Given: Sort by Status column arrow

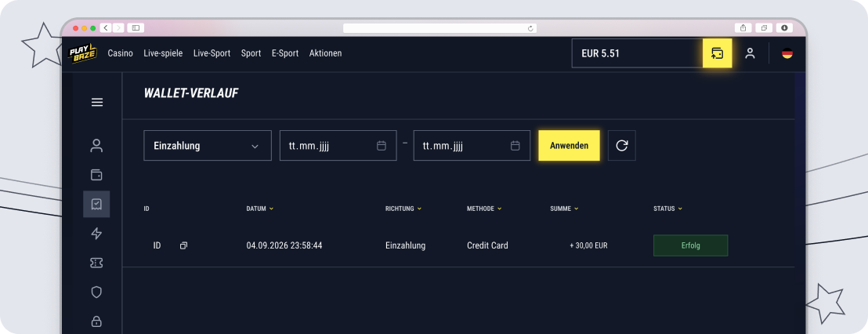Looking at the screenshot, I should point(680,209).
